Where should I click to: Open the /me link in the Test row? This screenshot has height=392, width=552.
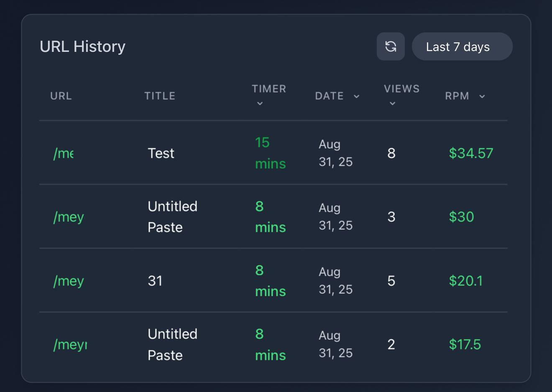63,153
